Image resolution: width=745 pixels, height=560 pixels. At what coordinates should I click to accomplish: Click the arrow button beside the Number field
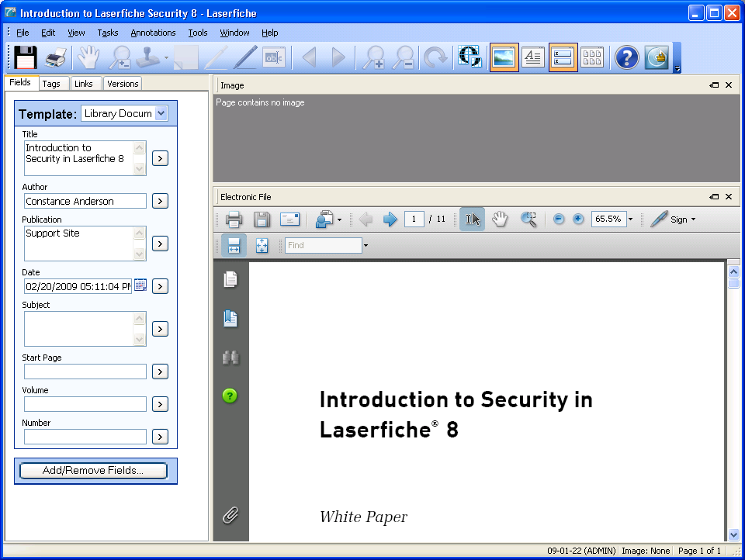(160, 437)
